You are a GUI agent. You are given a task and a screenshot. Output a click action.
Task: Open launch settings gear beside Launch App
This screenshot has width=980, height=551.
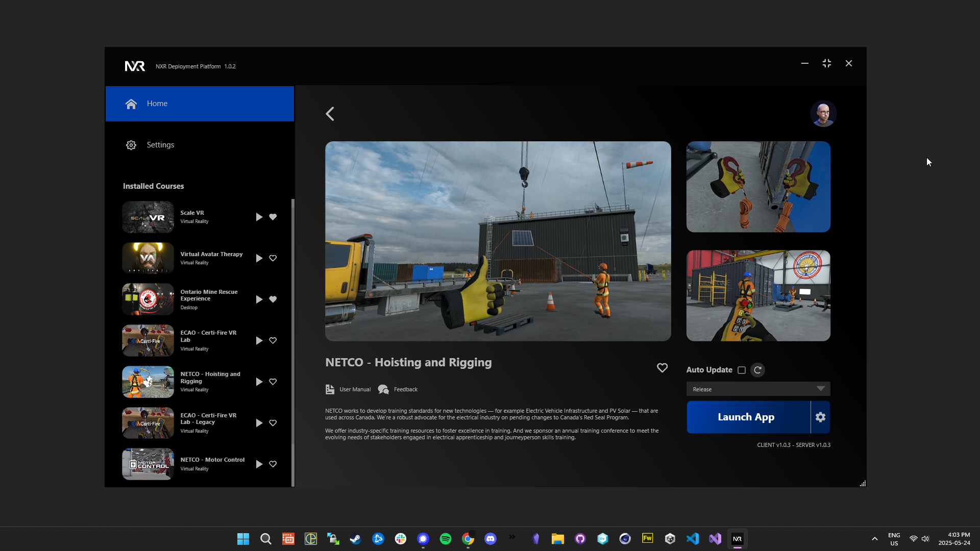[820, 417]
